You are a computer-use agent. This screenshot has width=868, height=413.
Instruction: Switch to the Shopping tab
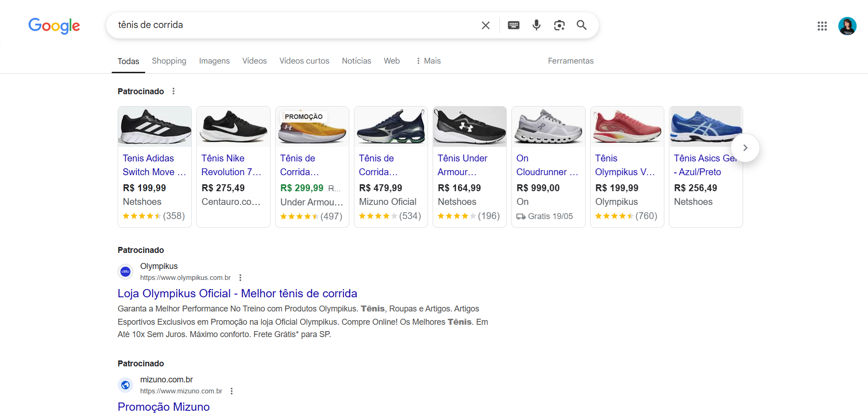169,61
